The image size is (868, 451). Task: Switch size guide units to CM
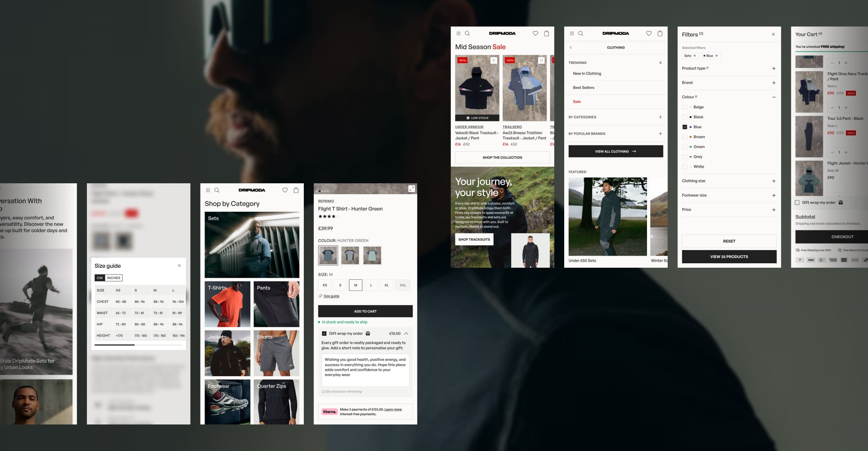100,278
